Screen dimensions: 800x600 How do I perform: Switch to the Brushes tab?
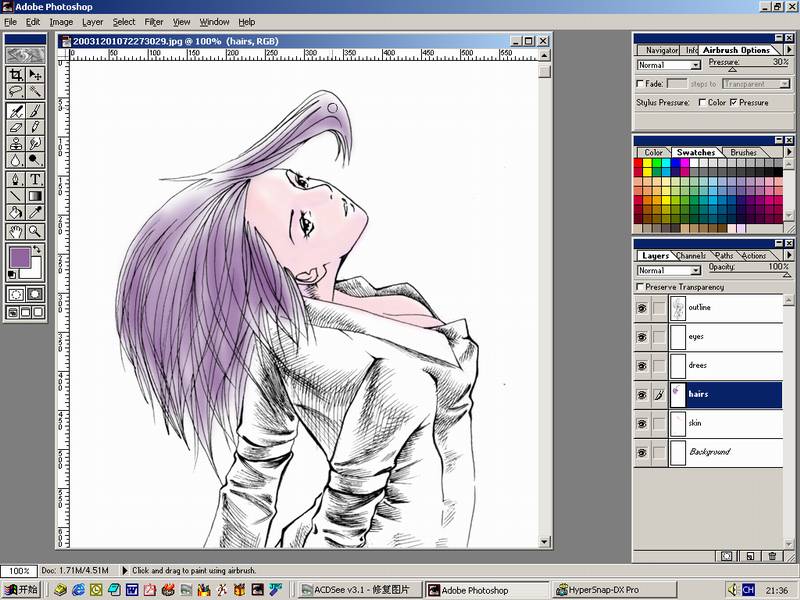(743, 153)
